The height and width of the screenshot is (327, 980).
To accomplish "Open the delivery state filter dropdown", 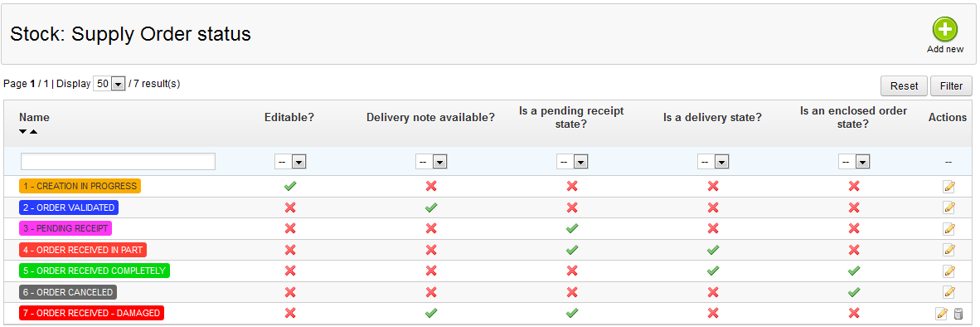I will click(713, 162).
